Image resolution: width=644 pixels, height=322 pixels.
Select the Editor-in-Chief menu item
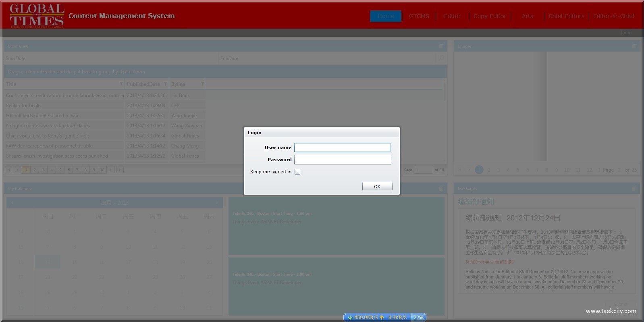[613, 16]
